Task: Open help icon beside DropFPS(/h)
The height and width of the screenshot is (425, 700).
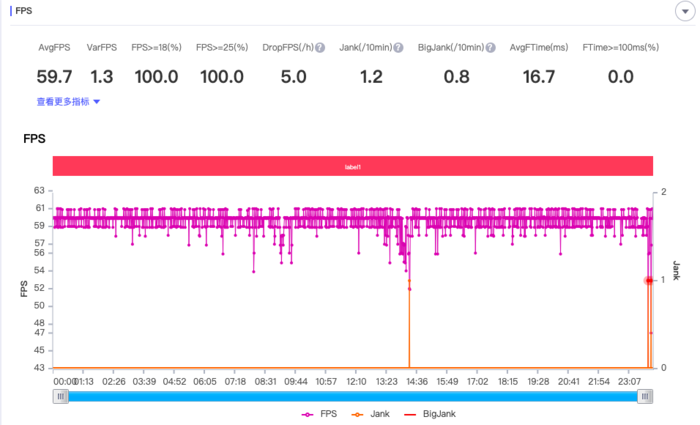Action: coord(320,48)
